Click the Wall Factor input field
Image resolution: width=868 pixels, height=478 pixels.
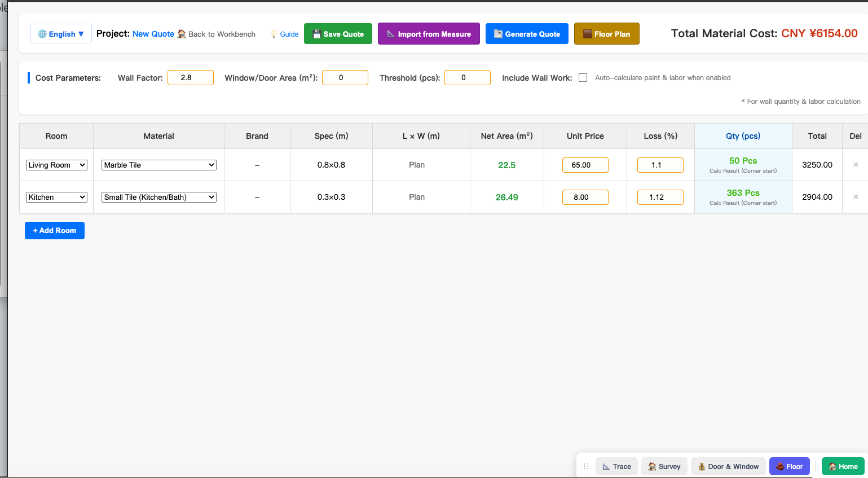tap(191, 78)
